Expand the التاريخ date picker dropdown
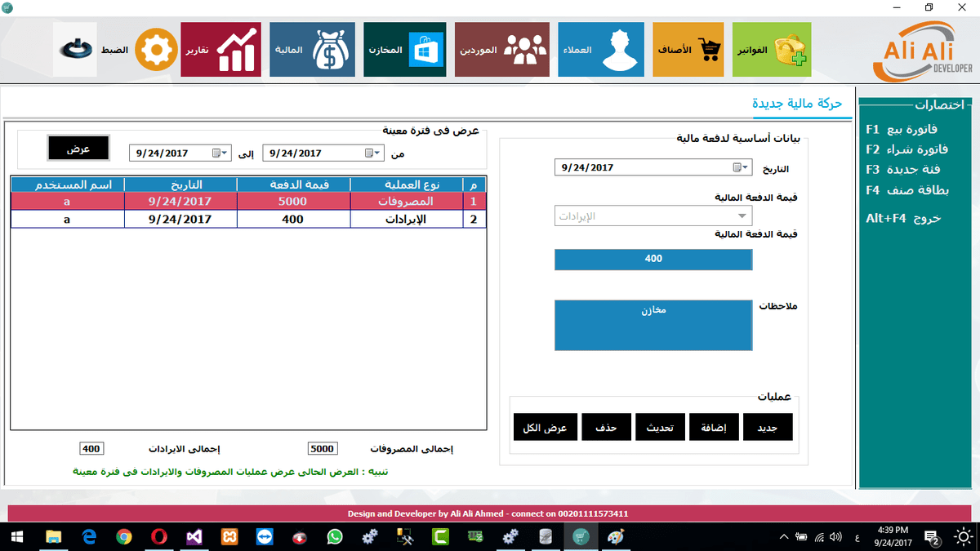 point(741,167)
